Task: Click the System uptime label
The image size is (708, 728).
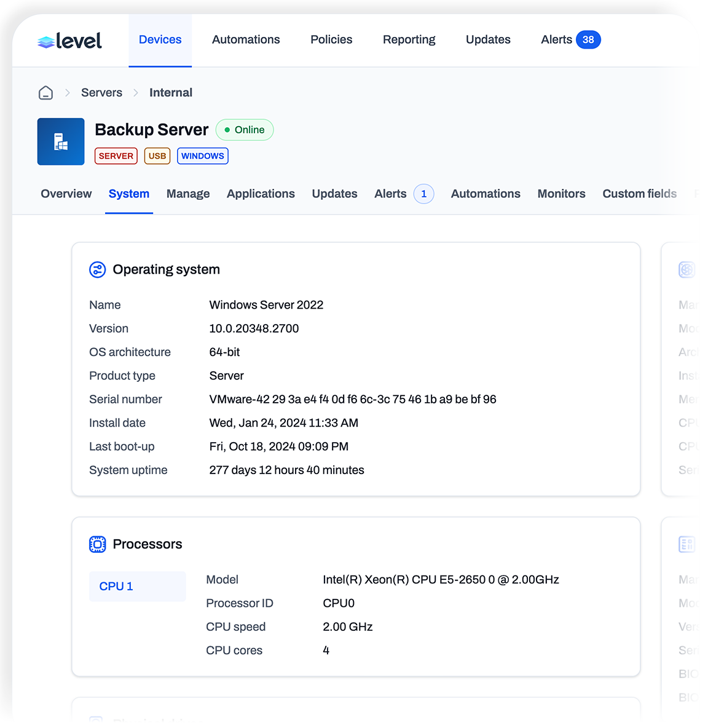Action: [128, 470]
